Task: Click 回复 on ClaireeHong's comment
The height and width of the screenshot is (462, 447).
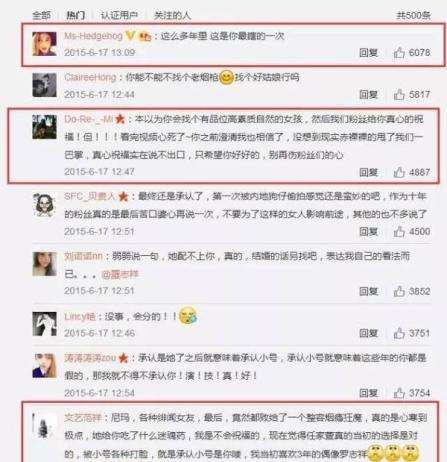Action: 368,95
